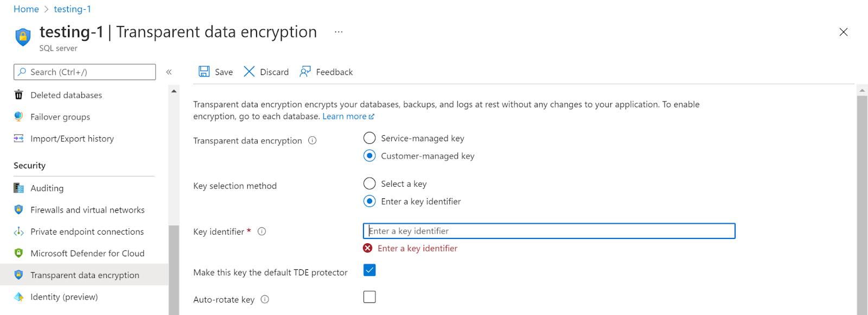Click info icon beside Auto-rotate key
Screen dimensions: 868x315
click(265, 299)
